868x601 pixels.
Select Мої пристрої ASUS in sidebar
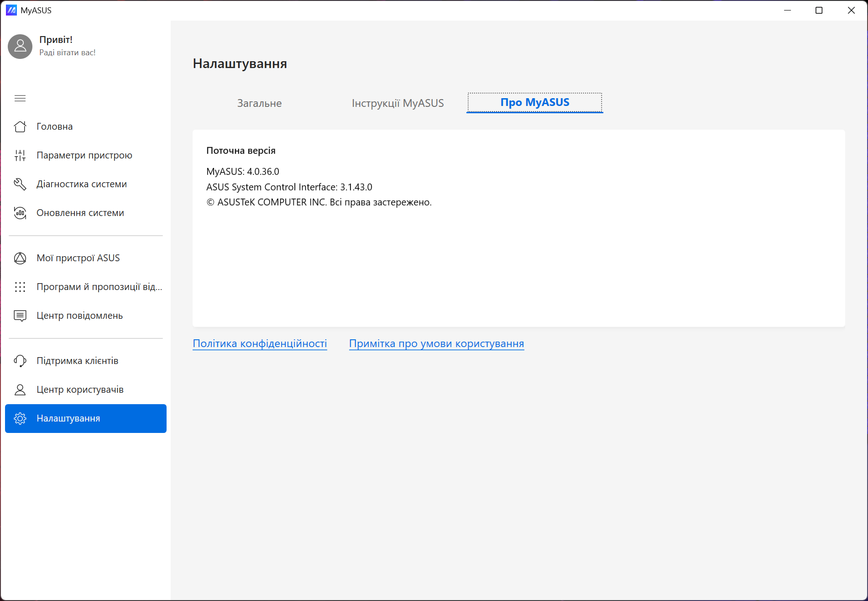(86, 258)
